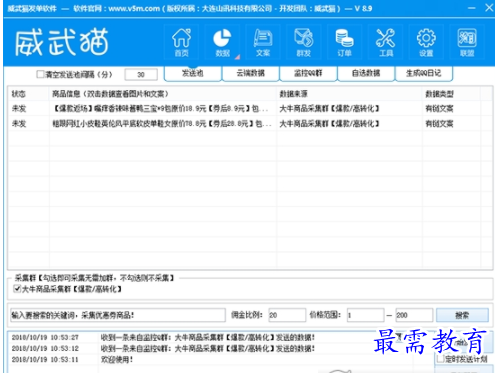The image size is (495, 373).
Task: Open the 设置 settings gear icon
Action: [x=426, y=42]
